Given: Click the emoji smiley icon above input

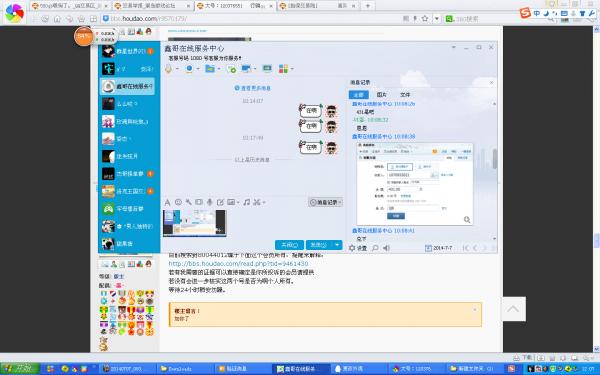Looking at the screenshot, I should (x=178, y=202).
